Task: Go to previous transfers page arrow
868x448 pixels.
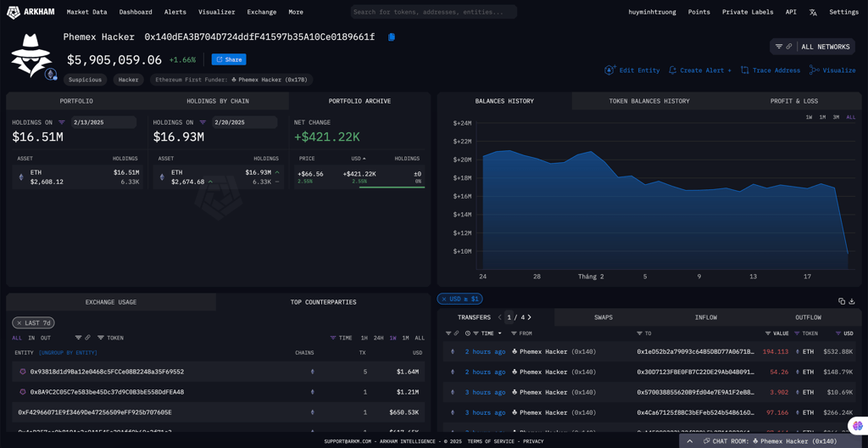Action: pos(500,317)
